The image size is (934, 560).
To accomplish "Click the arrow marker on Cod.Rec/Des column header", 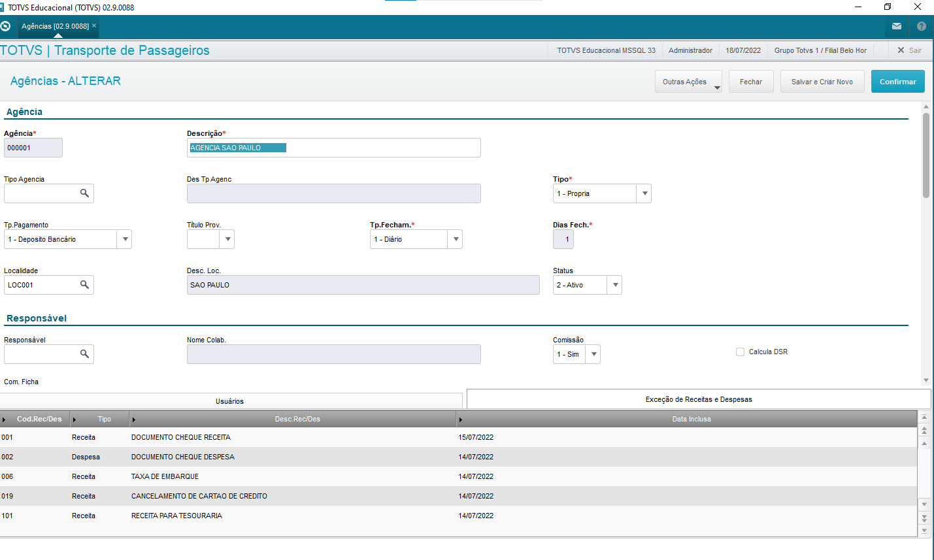I will click(x=4, y=420).
